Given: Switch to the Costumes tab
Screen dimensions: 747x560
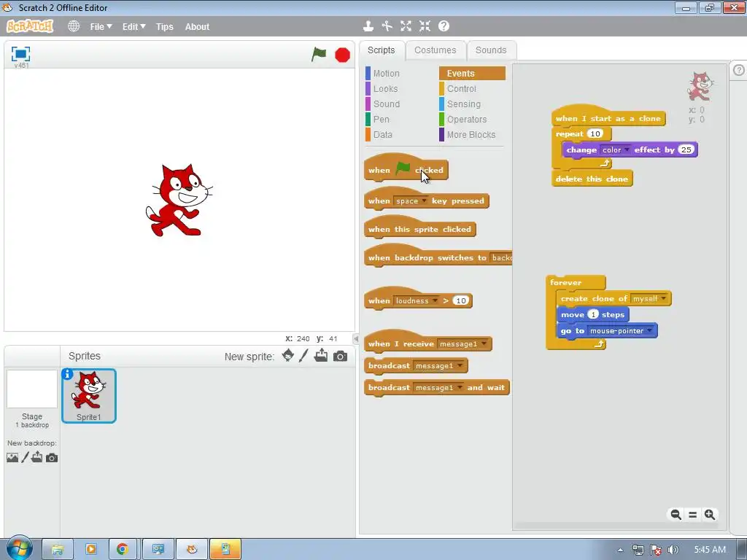Looking at the screenshot, I should point(435,50).
